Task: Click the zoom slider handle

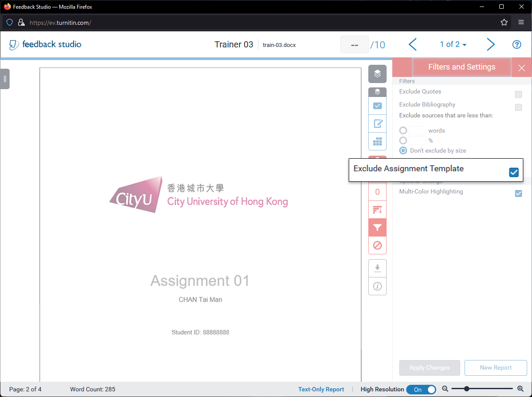Action: click(x=467, y=389)
